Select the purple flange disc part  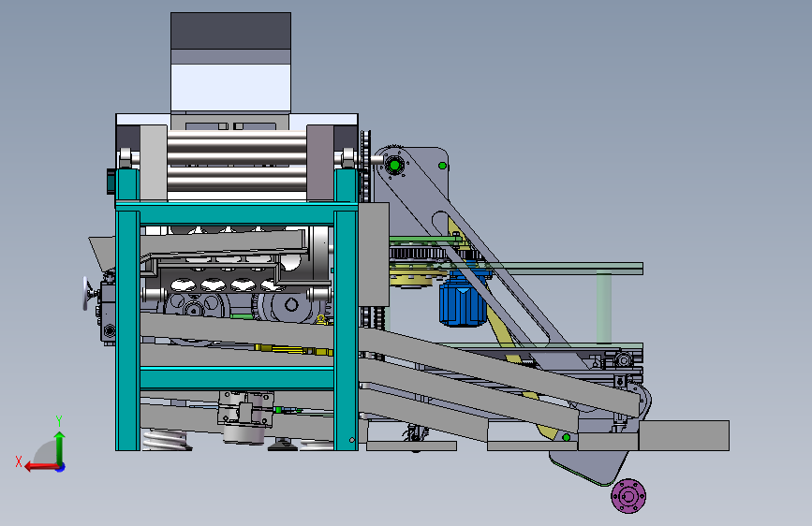628,496
